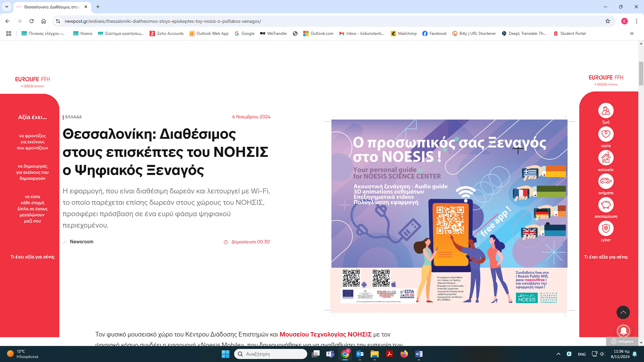This screenshot has width=644, height=362.
Task: Open Microsoft Word from the taskbar
Action: (419, 354)
